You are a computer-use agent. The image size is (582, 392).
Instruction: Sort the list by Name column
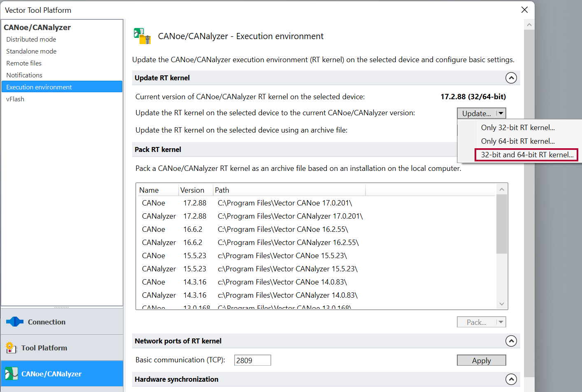tap(158, 190)
